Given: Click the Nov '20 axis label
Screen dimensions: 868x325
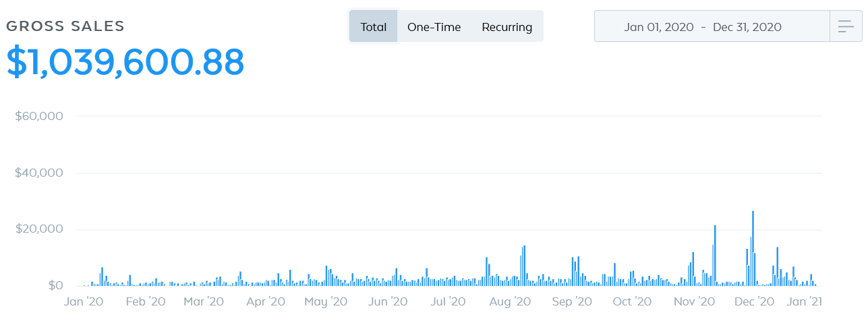Looking at the screenshot, I should click(x=695, y=301).
